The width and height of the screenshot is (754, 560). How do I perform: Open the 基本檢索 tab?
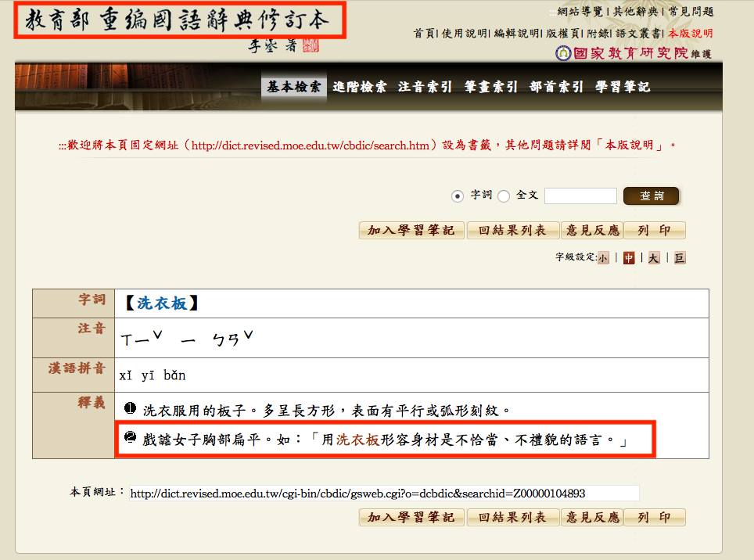click(294, 87)
